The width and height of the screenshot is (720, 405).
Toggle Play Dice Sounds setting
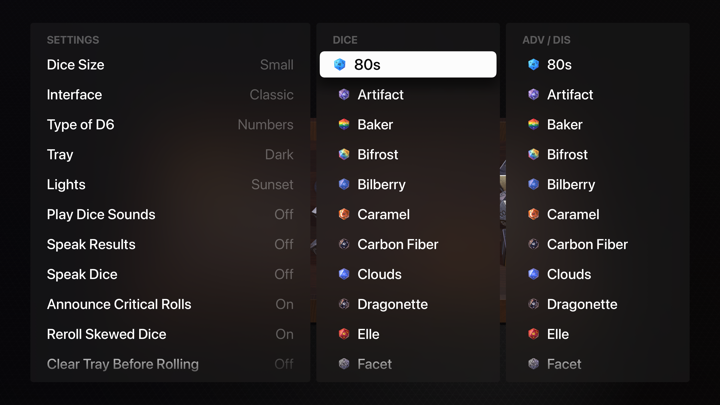170,215
